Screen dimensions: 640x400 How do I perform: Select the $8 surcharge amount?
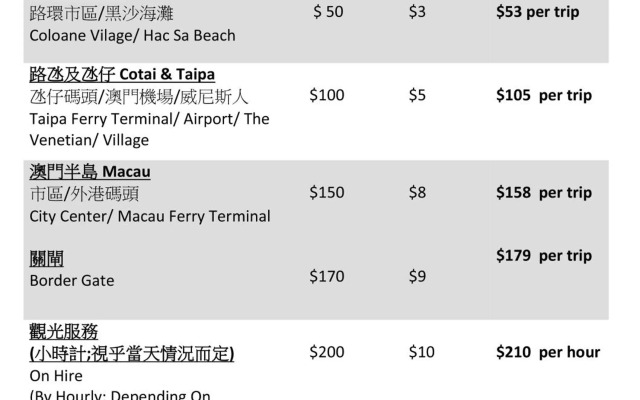[x=417, y=192]
